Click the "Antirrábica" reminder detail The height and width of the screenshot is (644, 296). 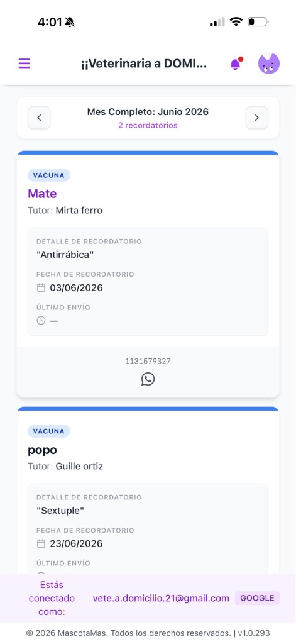pyautogui.click(x=65, y=255)
